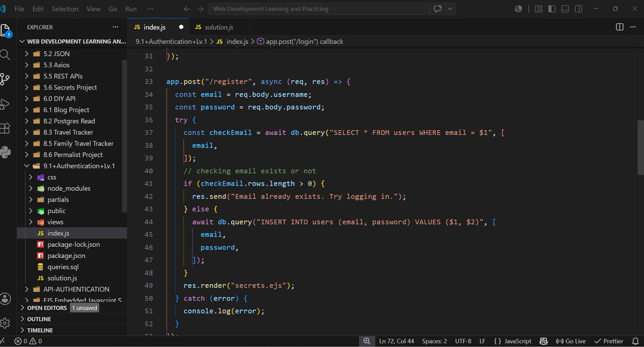Toggle the Secondary Side Bar
The width and height of the screenshot is (644, 347).
[x=578, y=9]
